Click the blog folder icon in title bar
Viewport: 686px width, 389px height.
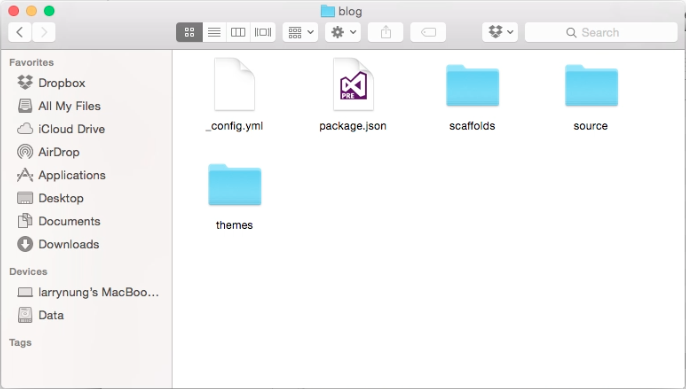tap(328, 11)
